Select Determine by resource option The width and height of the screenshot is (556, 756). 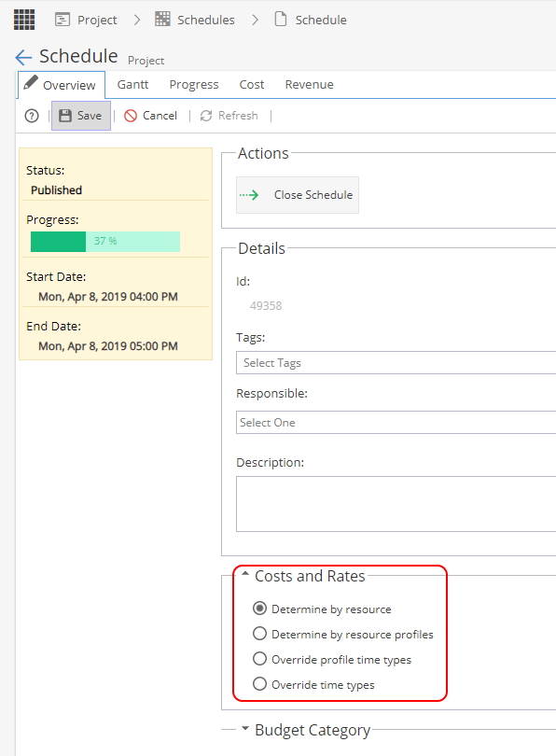(x=259, y=608)
